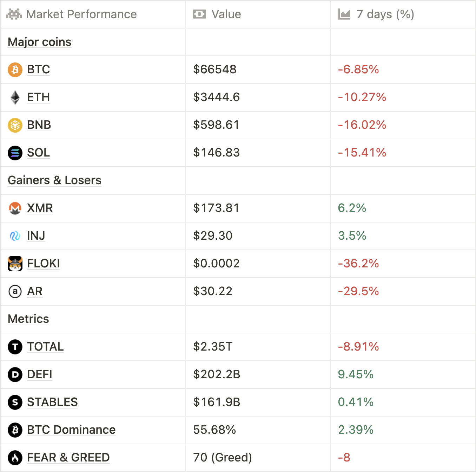This screenshot has height=472, width=476.
Task: Click the orange Bitcoin coin icon
Action: [x=15, y=69]
